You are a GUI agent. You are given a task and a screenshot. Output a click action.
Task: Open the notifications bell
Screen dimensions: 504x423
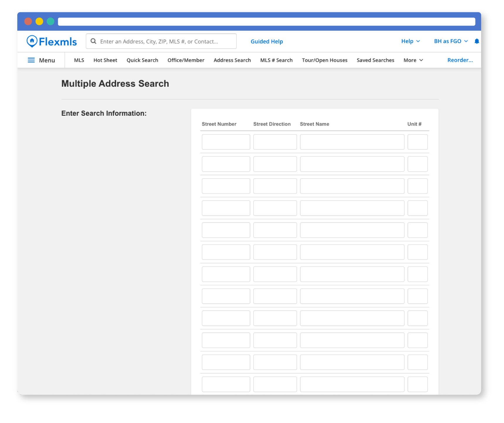pyautogui.click(x=476, y=41)
